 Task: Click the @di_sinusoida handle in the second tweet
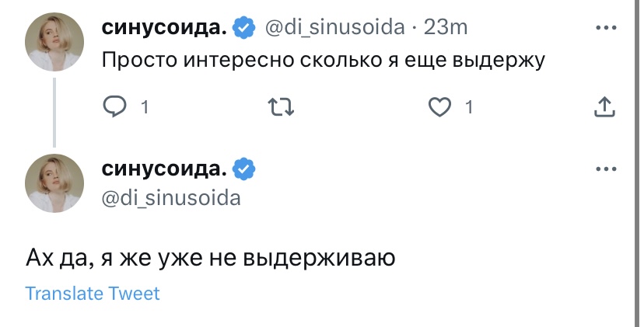pyautogui.click(x=171, y=198)
